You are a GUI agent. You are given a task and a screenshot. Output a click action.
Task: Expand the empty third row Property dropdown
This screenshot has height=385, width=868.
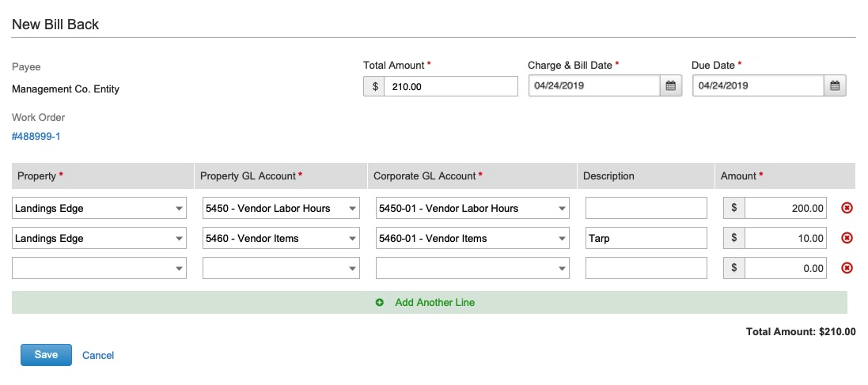100,268
